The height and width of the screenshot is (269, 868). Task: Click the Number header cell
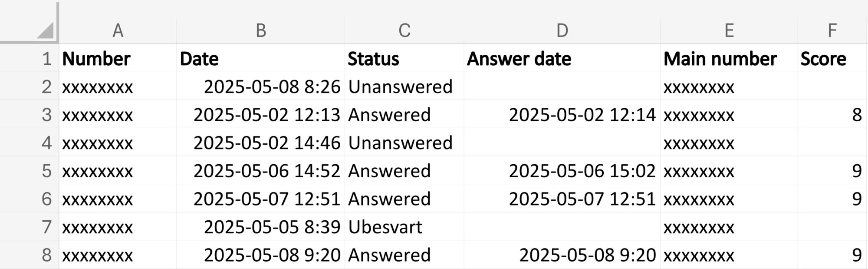tap(118, 58)
